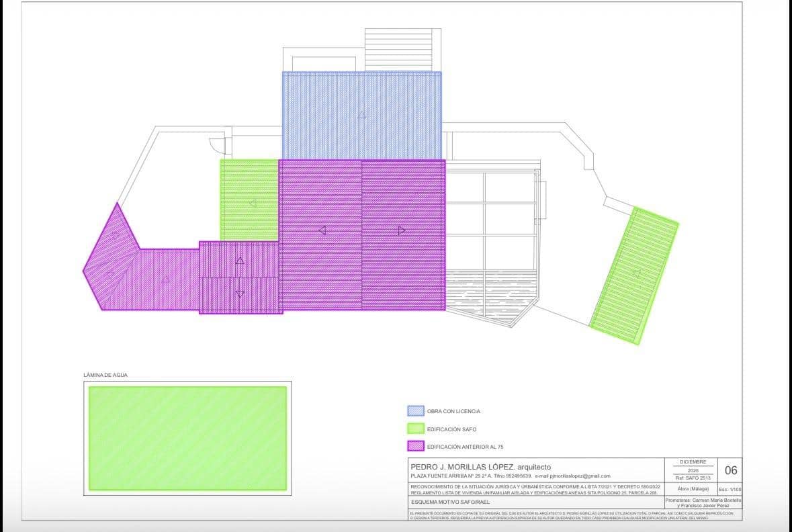Viewport: 792px width, 532px height.
Task: Select the purple EDIFICACIÓN ANTERIOR AL 75 legend swatch
Action: coord(415,446)
